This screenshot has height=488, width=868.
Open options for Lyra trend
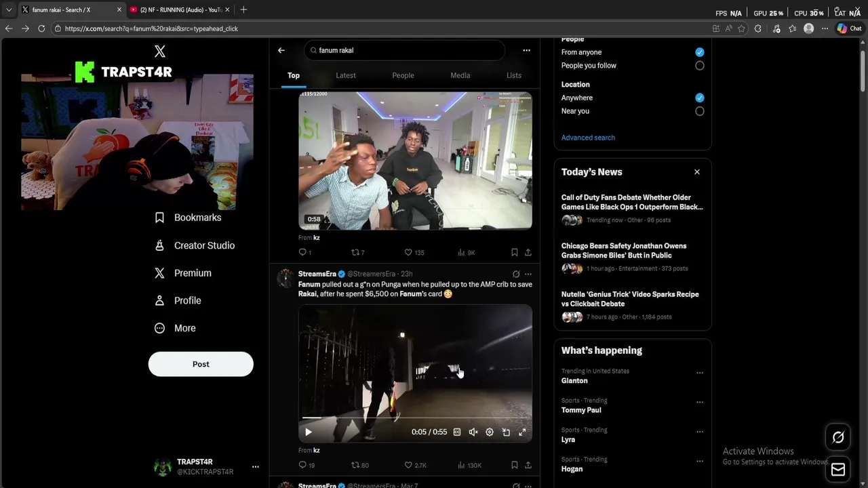point(699,432)
